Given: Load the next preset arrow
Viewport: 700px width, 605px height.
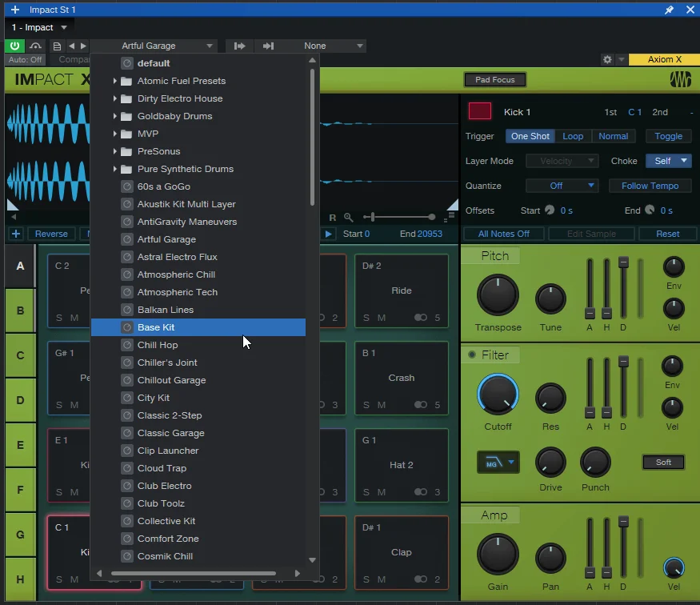Looking at the screenshot, I should 83,46.
